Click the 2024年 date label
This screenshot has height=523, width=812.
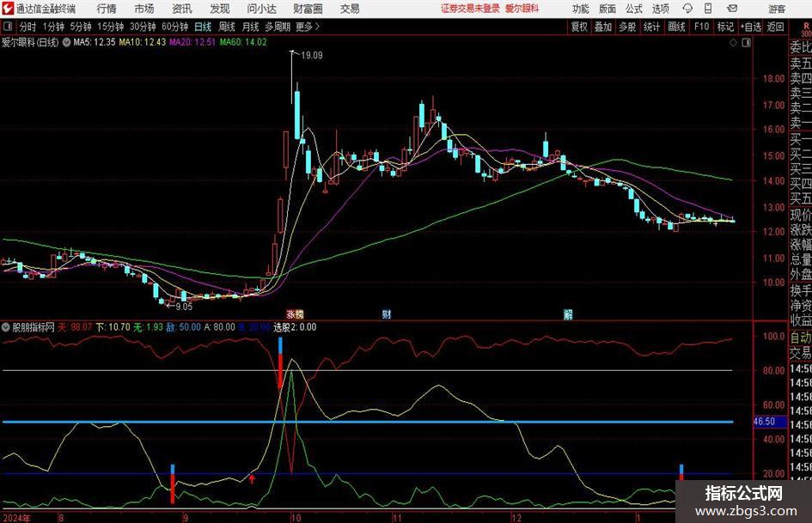tap(16, 518)
